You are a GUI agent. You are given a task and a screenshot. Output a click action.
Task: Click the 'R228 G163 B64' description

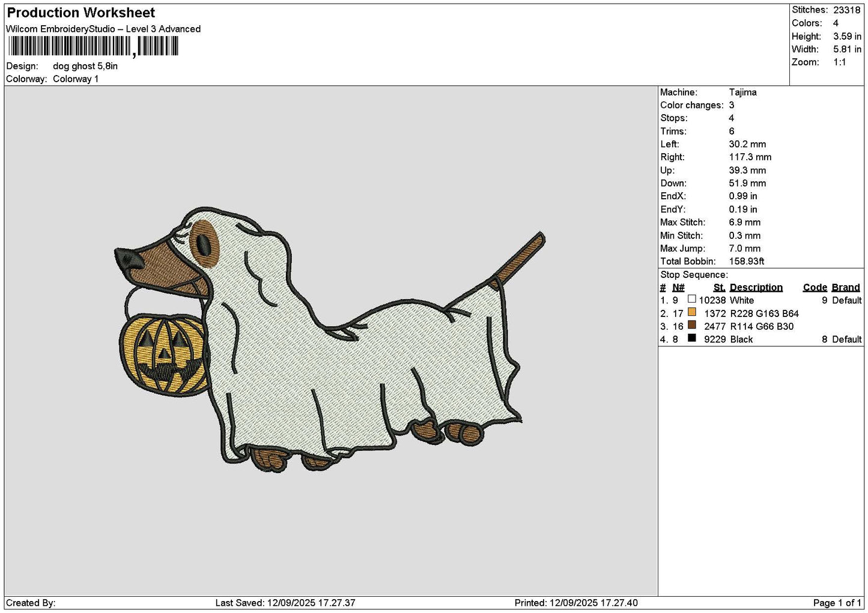[x=765, y=313]
